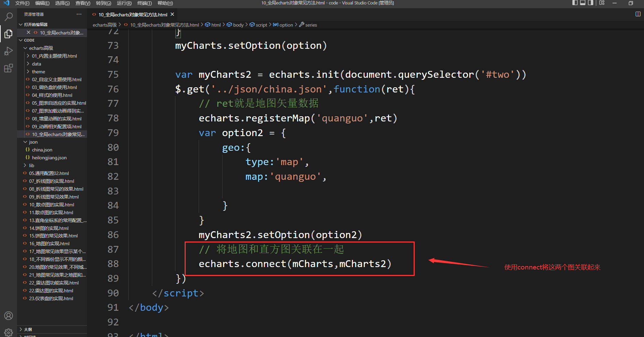The width and height of the screenshot is (644, 337).
Task: Click echarts高级 breadcrumb
Action: point(105,25)
